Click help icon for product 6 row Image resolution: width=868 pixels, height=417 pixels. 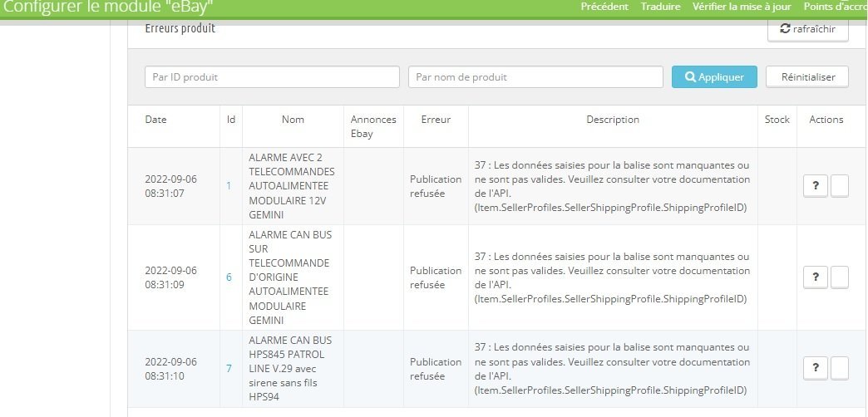(x=816, y=277)
